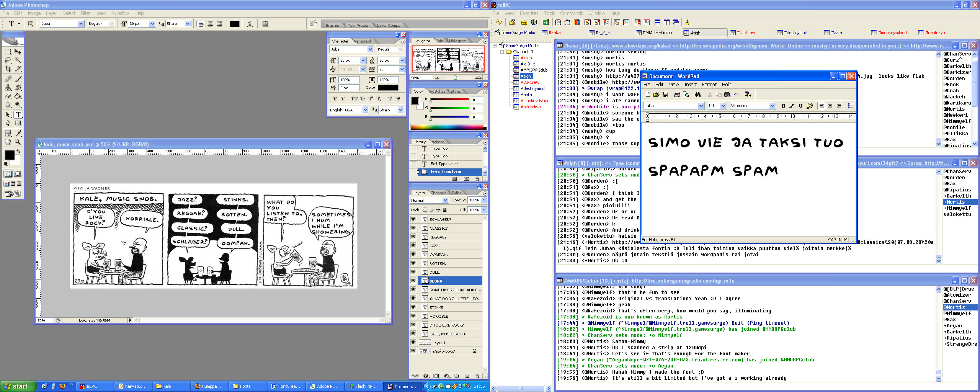The height and width of the screenshot is (392, 980).
Task: Select the Move tool in Photoshop
Action: [x=18, y=52]
